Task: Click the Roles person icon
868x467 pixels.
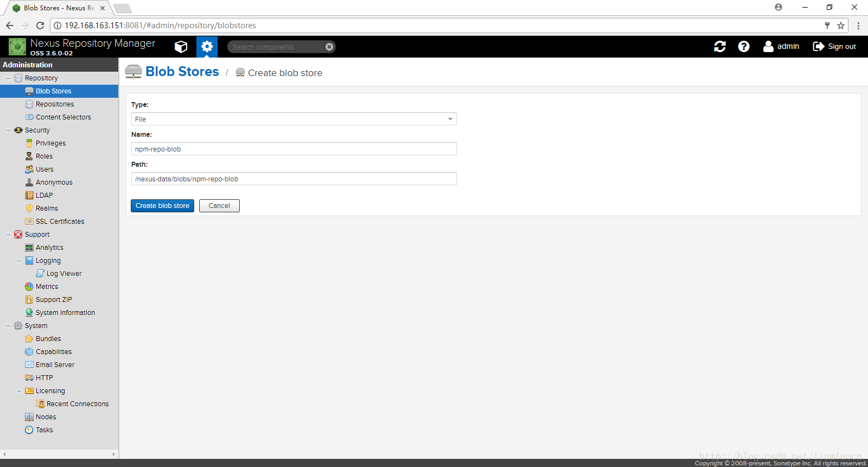Action: (29, 156)
